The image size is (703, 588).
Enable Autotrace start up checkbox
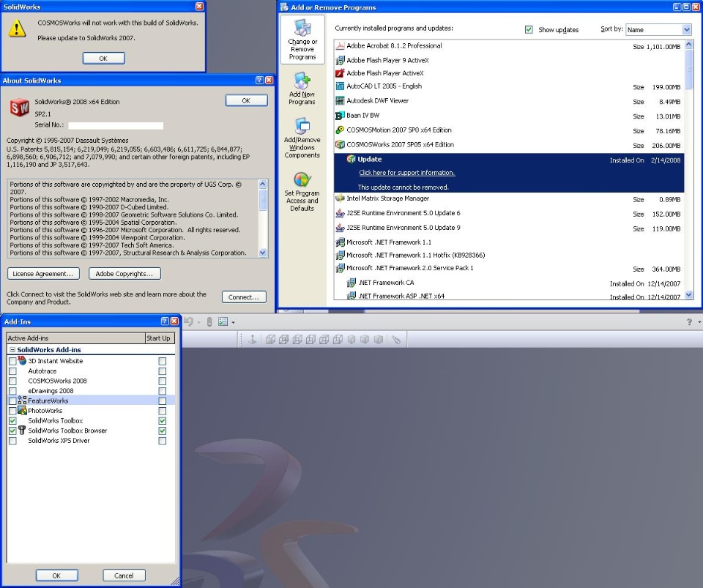pos(163,371)
